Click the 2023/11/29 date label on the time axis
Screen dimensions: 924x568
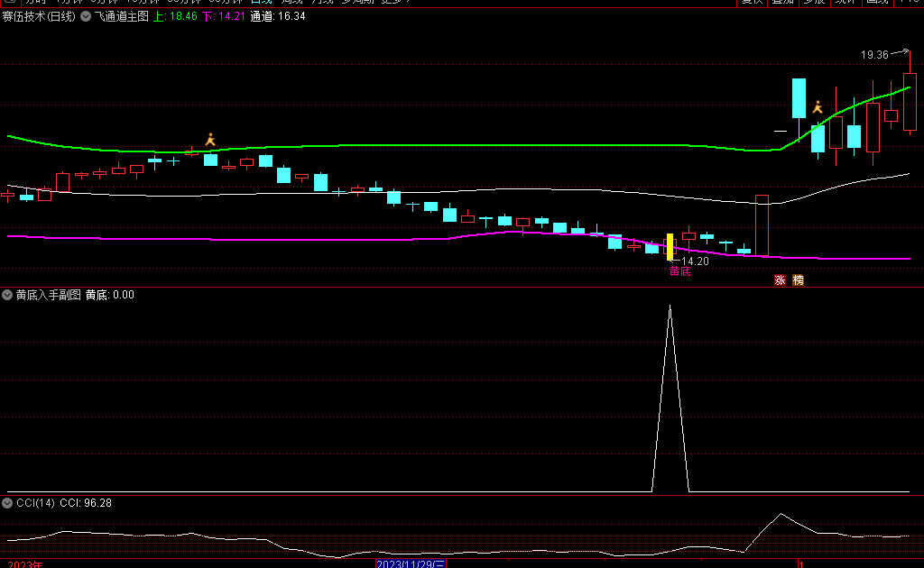coord(411,563)
